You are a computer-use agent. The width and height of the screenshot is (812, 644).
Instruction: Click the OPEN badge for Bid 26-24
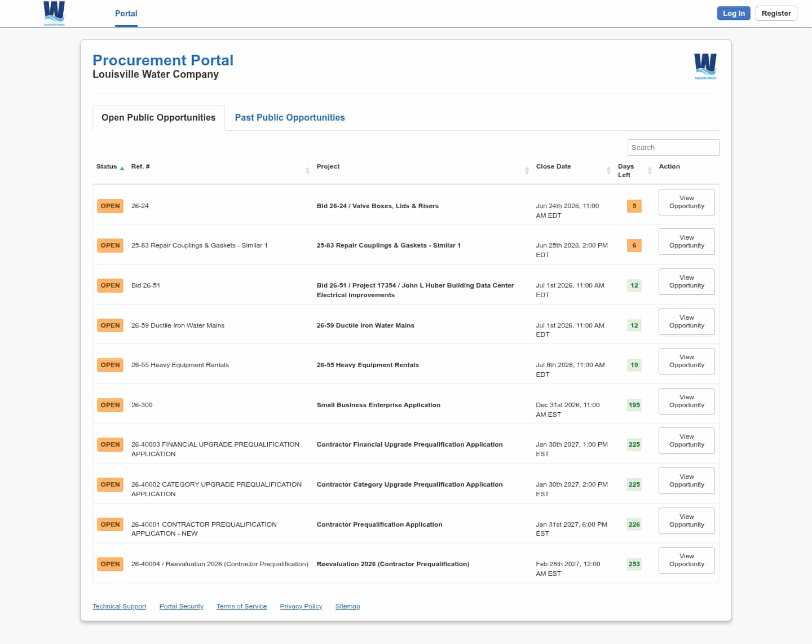tap(111, 206)
